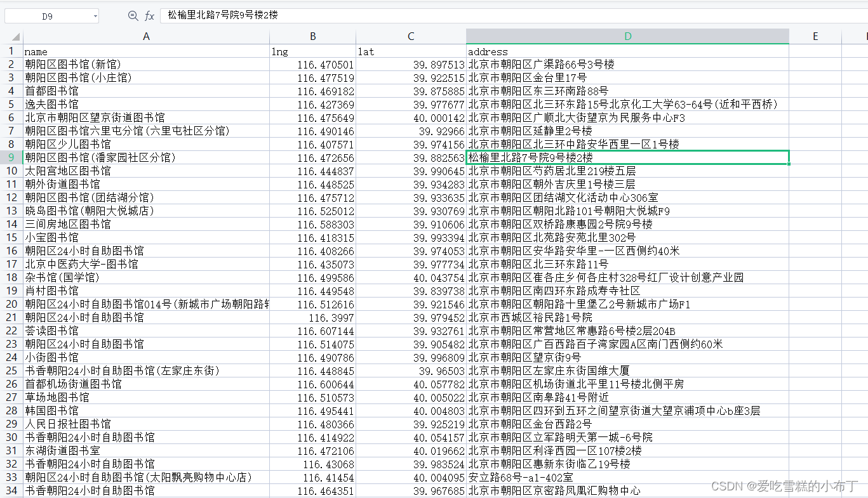This screenshot has height=498, width=868.
Task: Select cell 北京市朝阳区望京街道图书馆
Action: [146, 117]
